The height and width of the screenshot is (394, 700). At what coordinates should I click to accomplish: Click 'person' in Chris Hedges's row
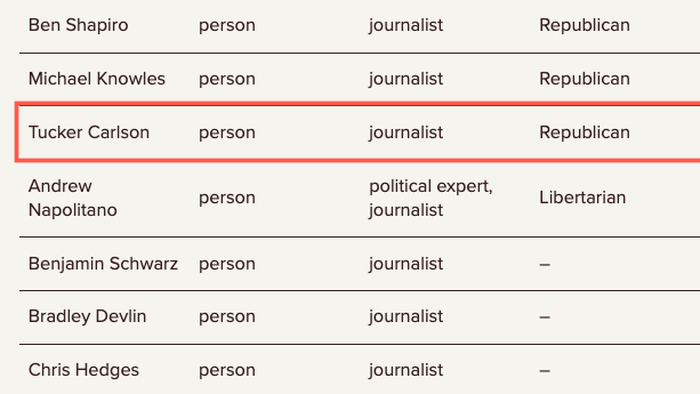click(x=227, y=371)
